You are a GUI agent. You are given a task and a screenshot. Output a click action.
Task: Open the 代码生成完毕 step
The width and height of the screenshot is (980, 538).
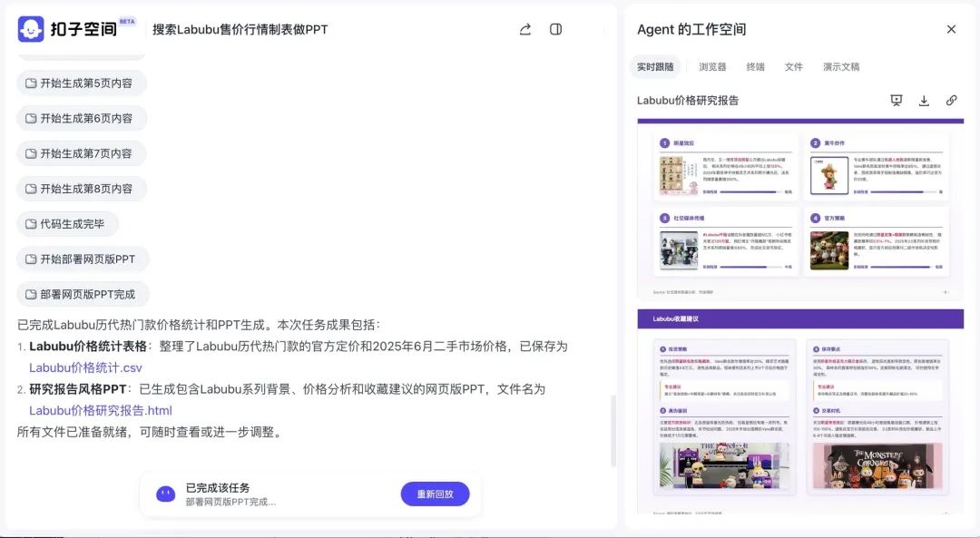click(67, 224)
